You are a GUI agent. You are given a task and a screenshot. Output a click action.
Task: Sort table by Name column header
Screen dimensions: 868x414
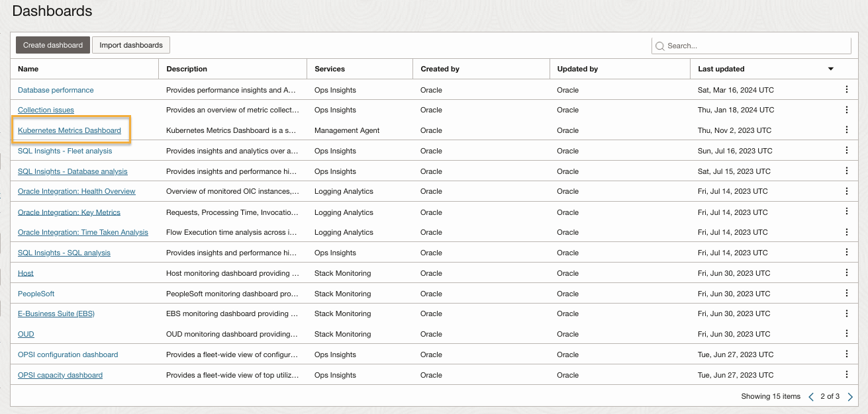(28, 69)
